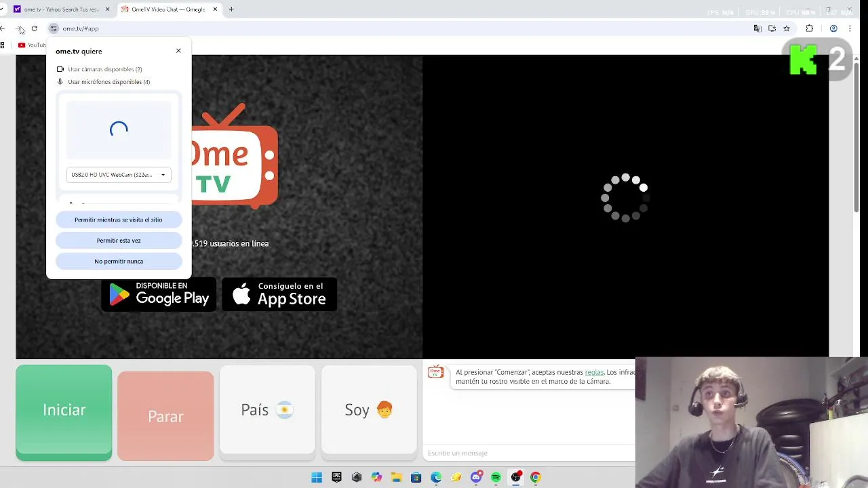Click the Escribe un mensaje field
Image resolution: width=868 pixels, height=488 pixels.
(529, 453)
